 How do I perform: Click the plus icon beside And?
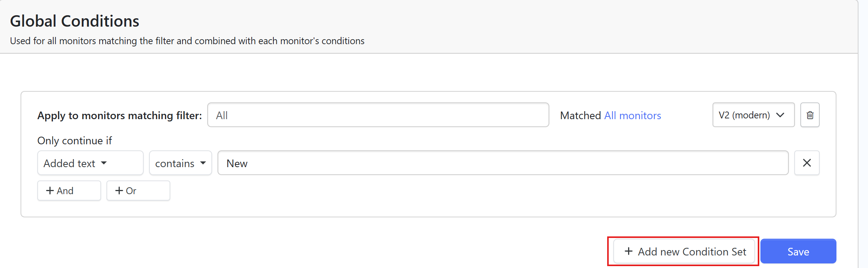click(x=50, y=191)
